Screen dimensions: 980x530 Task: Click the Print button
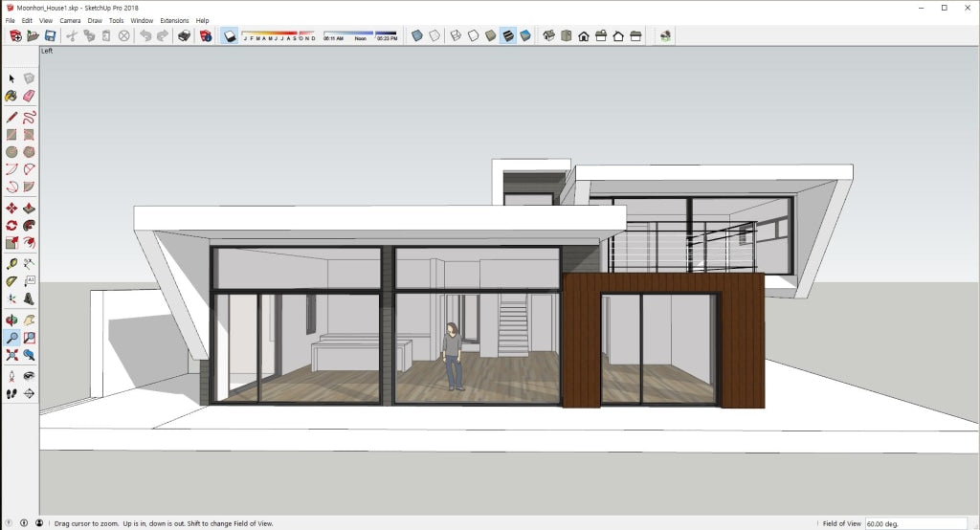click(x=184, y=36)
